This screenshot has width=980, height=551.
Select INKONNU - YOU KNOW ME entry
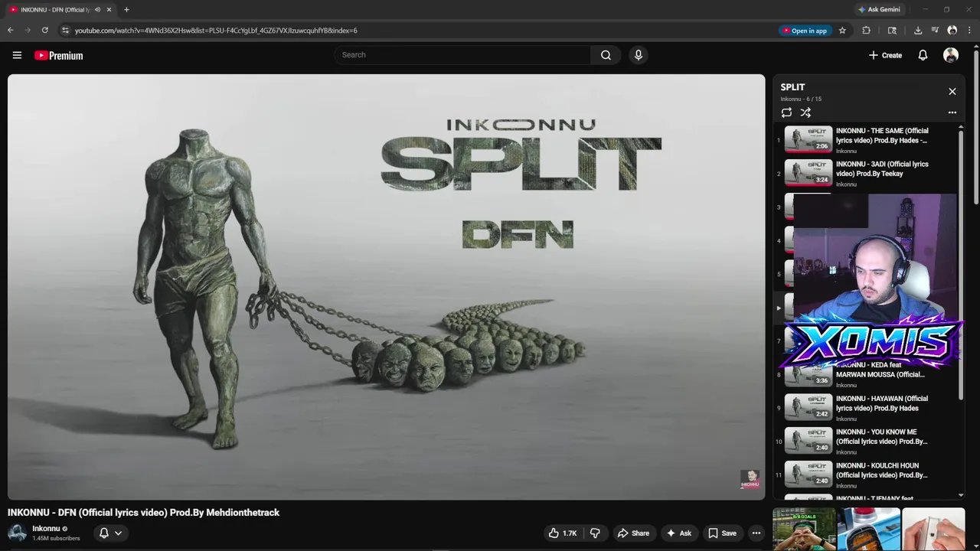pos(865,442)
